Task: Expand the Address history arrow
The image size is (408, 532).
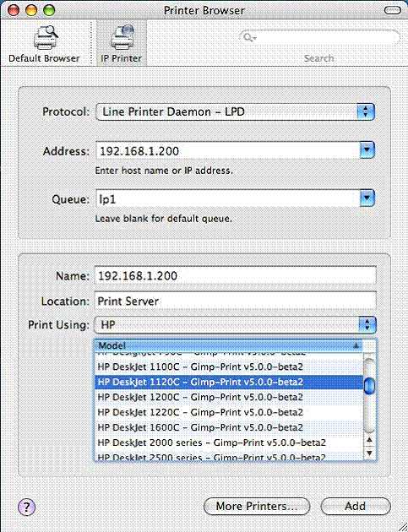Action: [x=367, y=150]
